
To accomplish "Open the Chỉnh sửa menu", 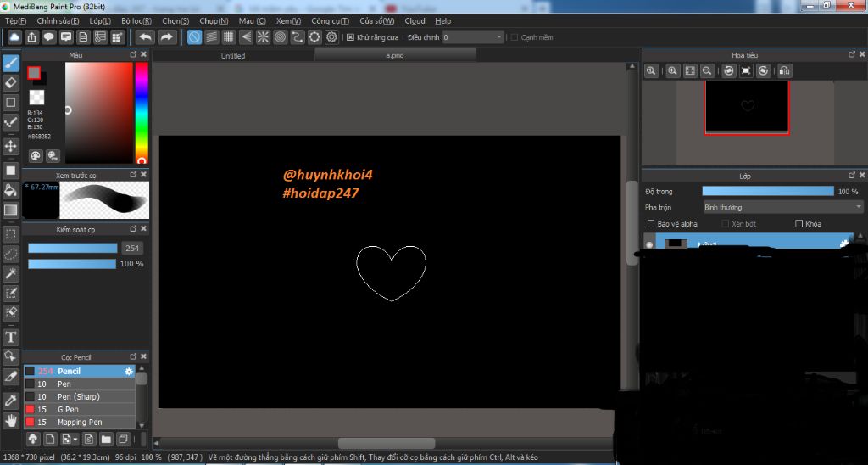I will [58, 21].
